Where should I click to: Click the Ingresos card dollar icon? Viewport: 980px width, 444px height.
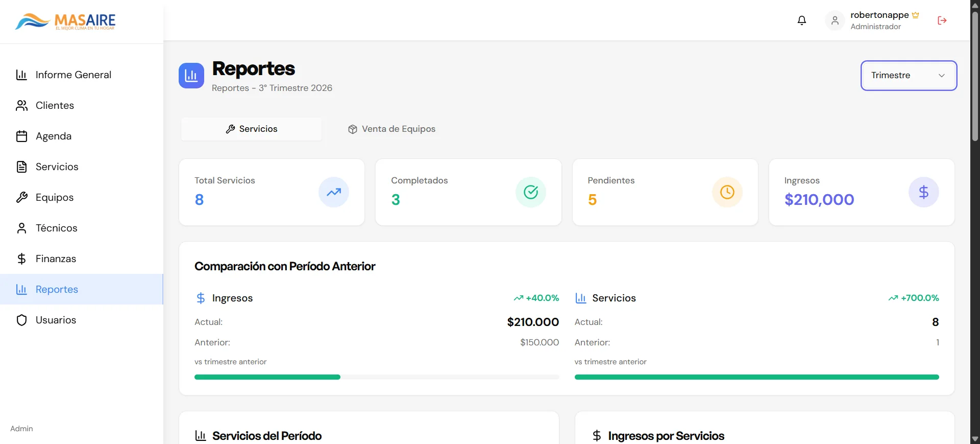pos(924,192)
